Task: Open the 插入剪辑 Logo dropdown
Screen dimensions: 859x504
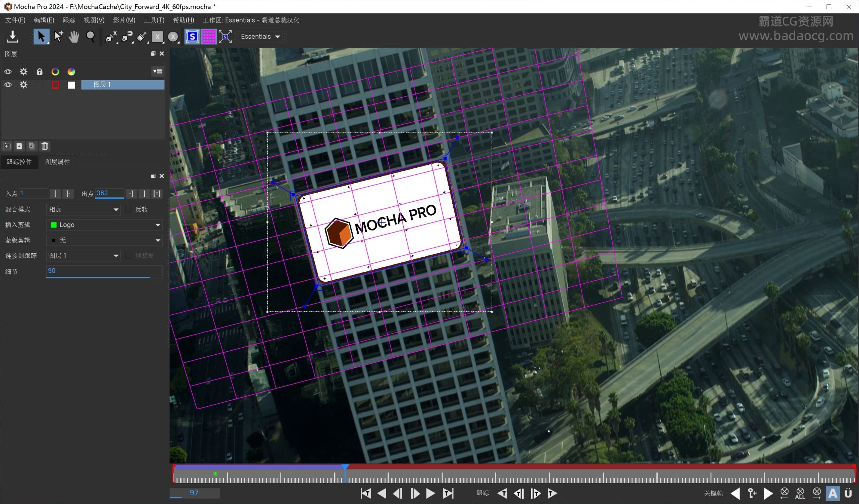Action: [x=104, y=225]
